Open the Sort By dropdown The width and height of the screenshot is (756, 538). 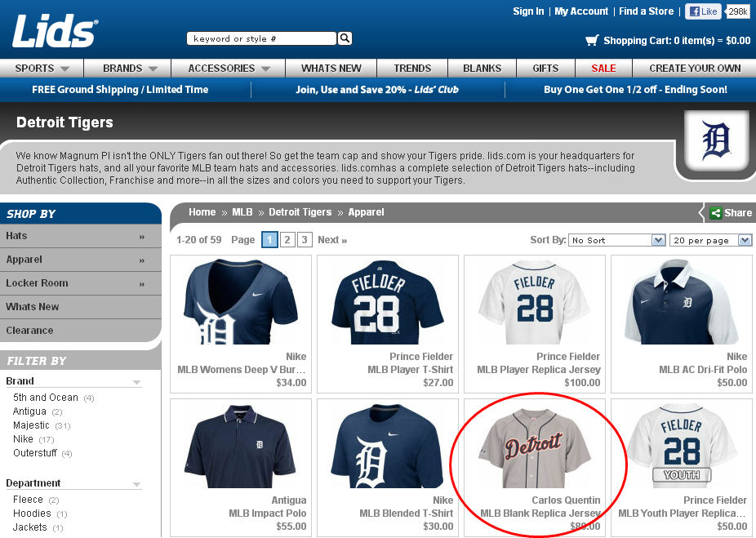617,240
